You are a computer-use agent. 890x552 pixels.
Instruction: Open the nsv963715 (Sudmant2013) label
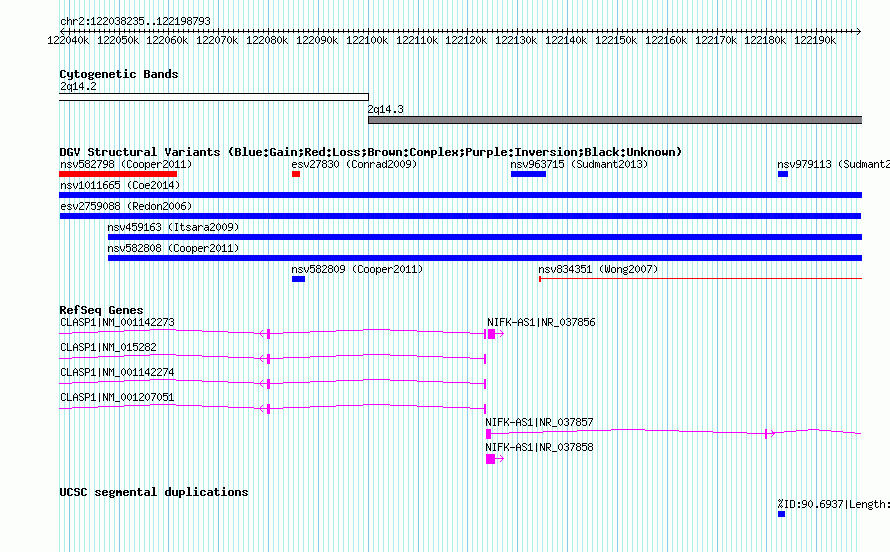tap(579, 165)
